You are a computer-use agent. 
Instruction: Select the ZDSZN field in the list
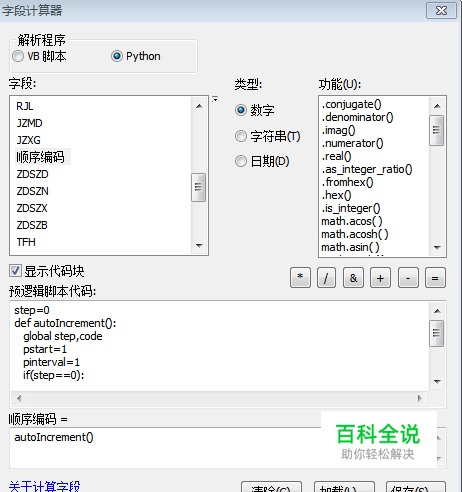(x=32, y=191)
